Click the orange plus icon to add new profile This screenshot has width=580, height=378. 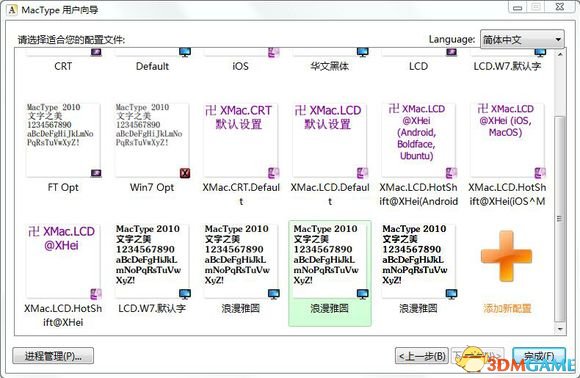click(x=506, y=256)
